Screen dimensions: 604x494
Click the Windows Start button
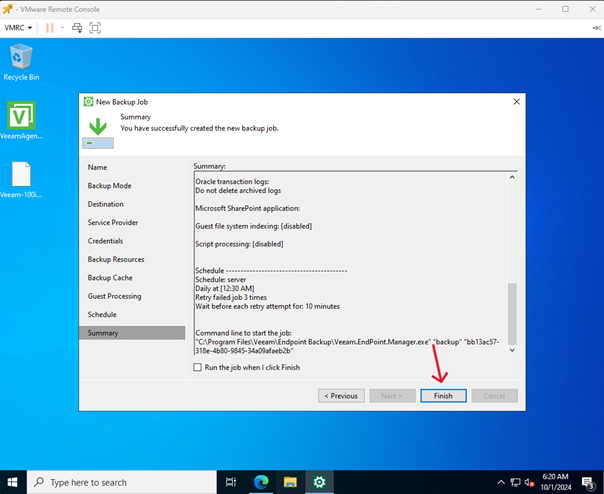point(14,482)
